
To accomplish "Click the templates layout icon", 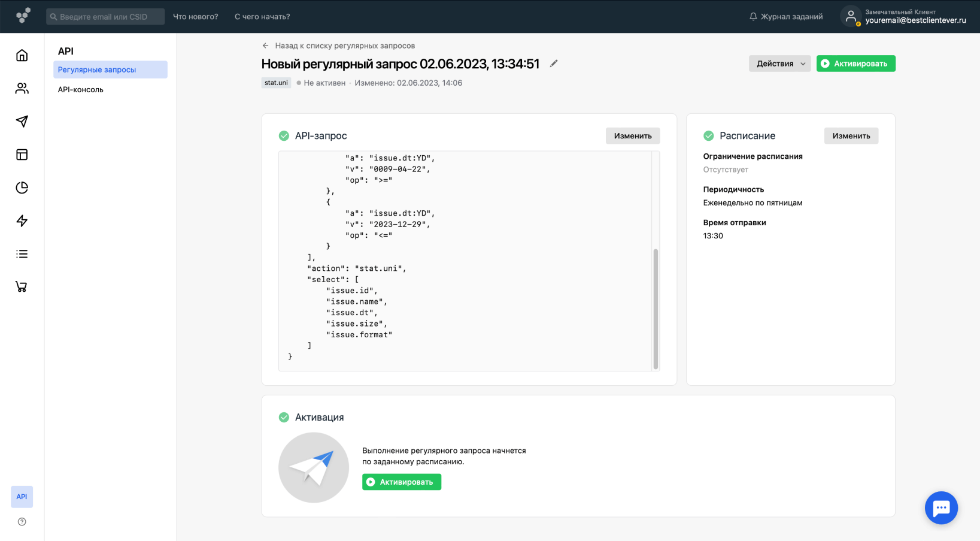I will pyautogui.click(x=22, y=154).
